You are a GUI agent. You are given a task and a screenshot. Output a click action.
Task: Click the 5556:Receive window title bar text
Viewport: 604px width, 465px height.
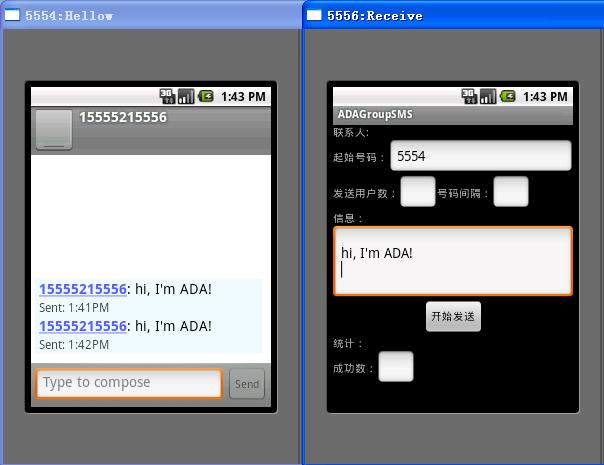tap(374, 16)
